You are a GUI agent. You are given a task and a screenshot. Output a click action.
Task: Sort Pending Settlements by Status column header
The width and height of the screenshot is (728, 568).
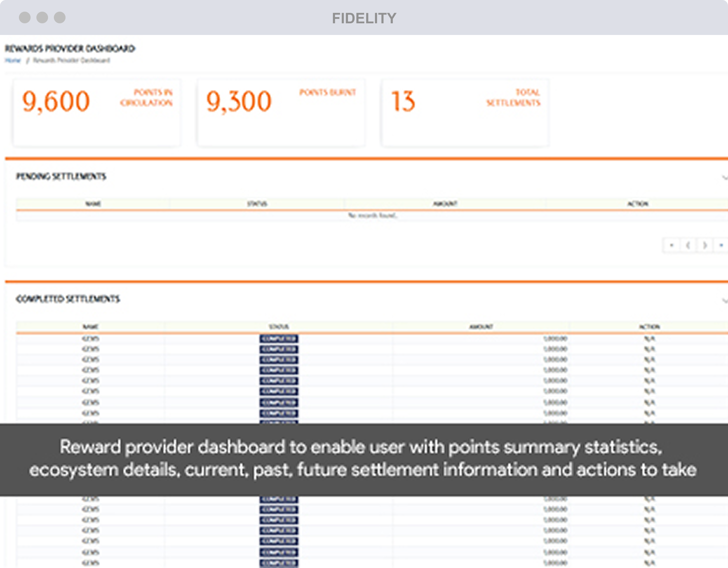[257, 204]
